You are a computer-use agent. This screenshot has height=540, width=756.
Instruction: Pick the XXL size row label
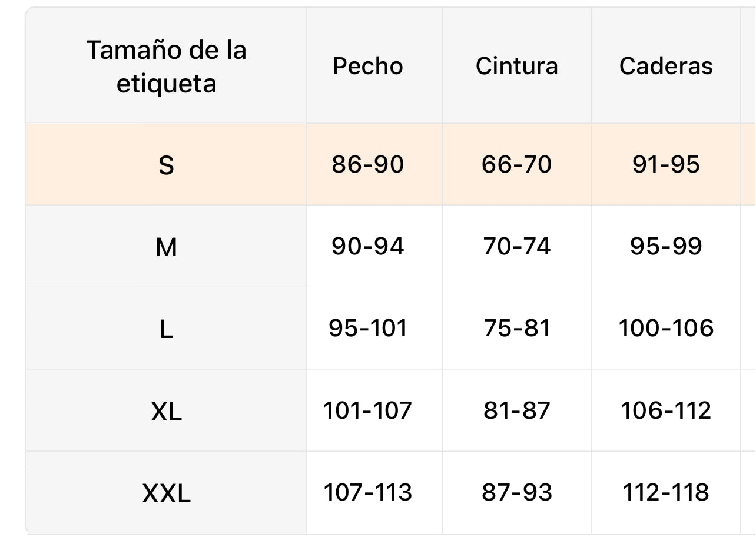point(166,493)
